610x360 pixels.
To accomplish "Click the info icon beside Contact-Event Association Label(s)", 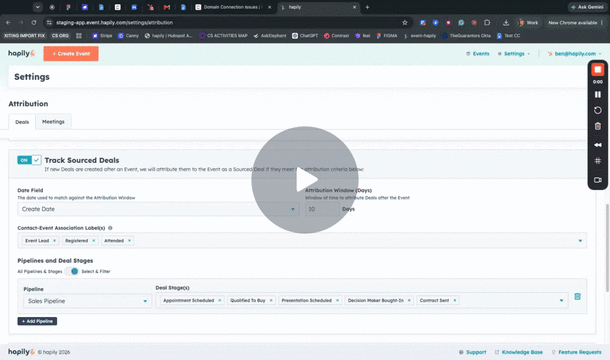I will coord(110,228).
